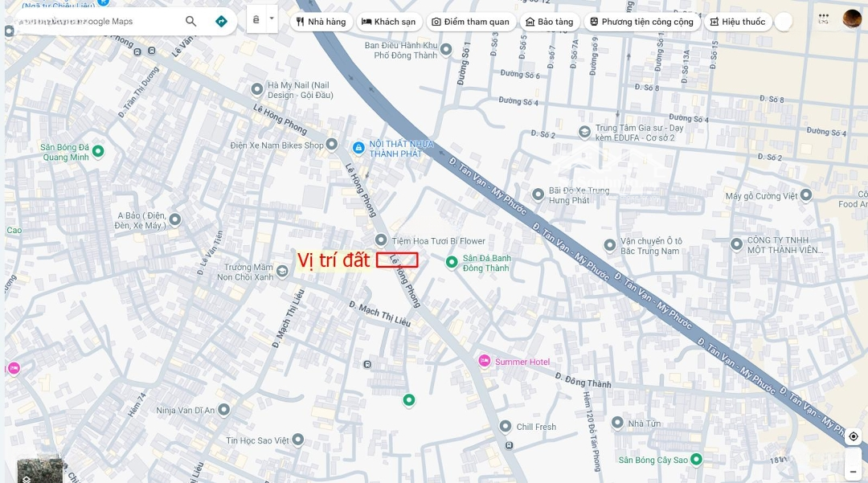
Task: Filter by Điểm tham quan
Action: pos(470,22)
